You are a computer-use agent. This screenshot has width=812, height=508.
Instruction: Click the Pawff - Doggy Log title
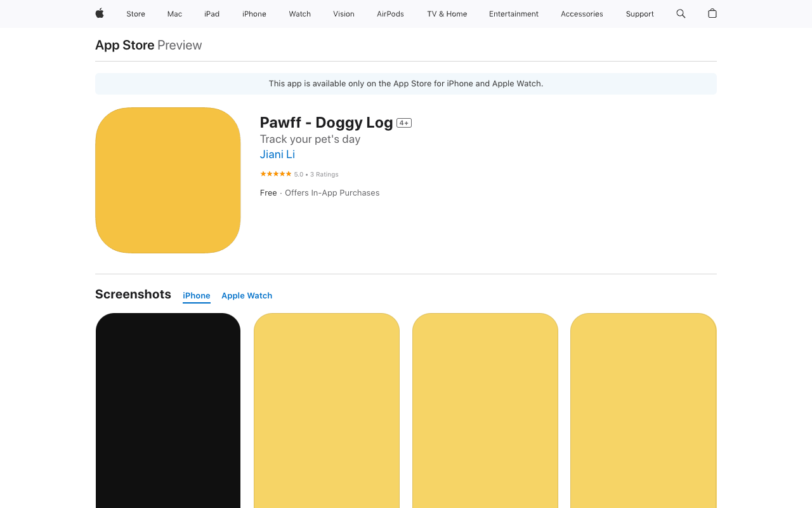[327, 123]
